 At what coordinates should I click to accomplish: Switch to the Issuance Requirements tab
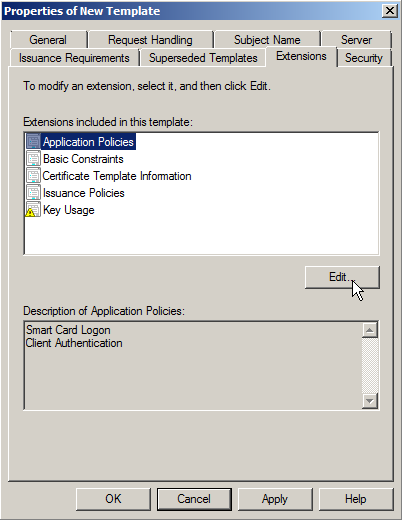pyautogui.click(x=74, y=58)
